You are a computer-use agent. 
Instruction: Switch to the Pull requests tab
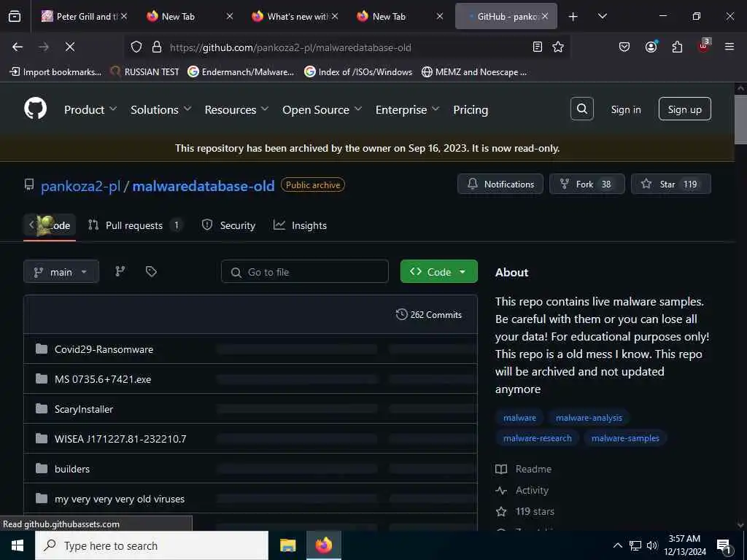tap(135, 225)
